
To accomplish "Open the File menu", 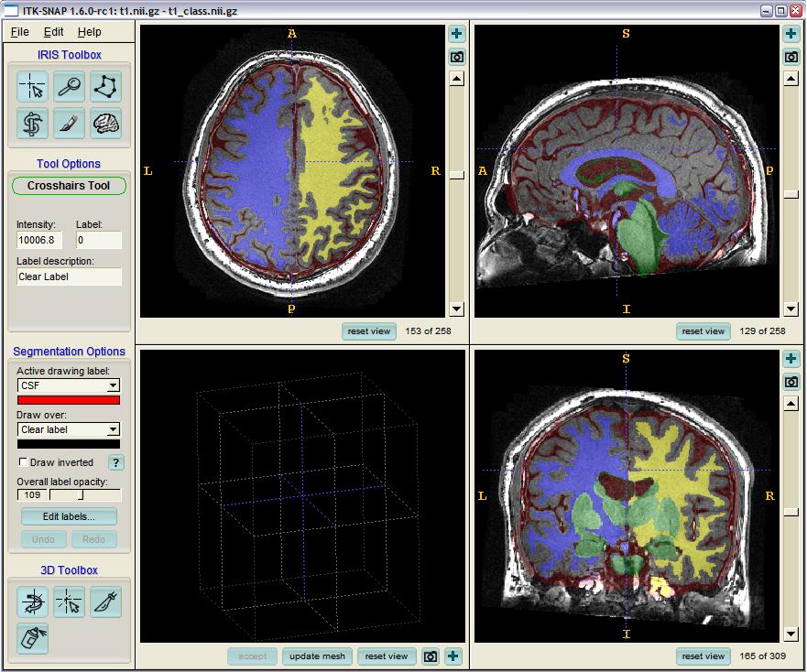I will tap(19, 32).
